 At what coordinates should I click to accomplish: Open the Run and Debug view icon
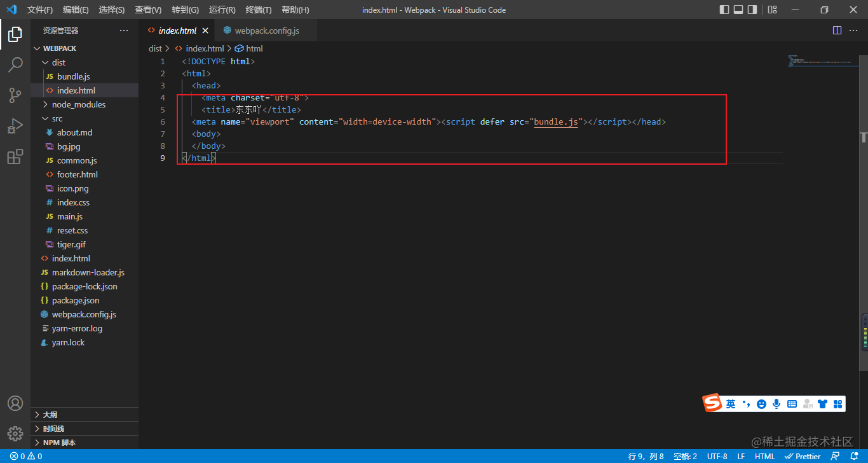click(15, 126)
